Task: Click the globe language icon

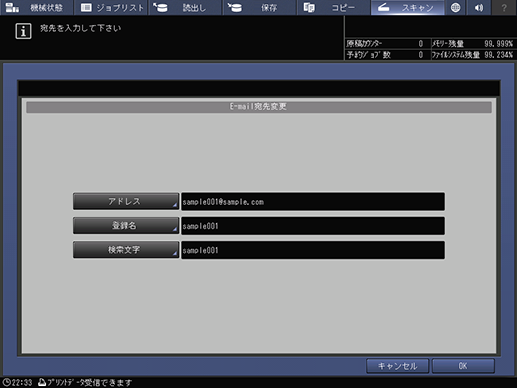Action: (x=455, y=7)
